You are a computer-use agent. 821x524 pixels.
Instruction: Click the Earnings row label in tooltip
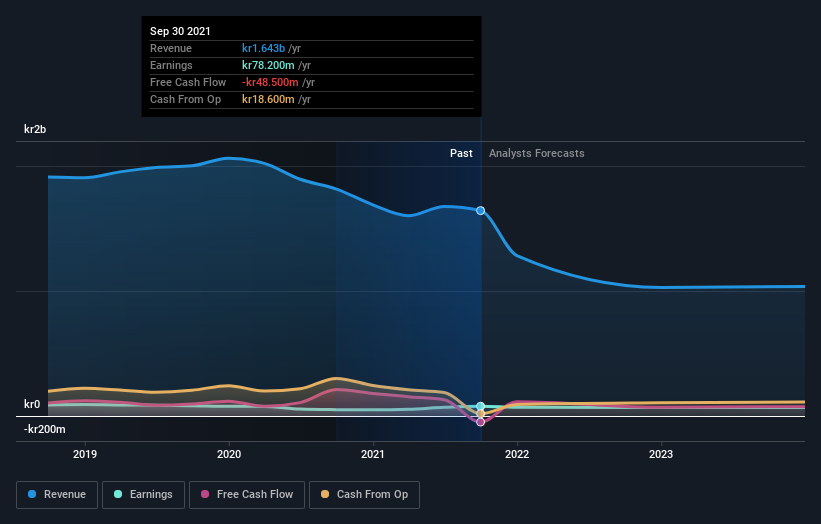[171, 65]
